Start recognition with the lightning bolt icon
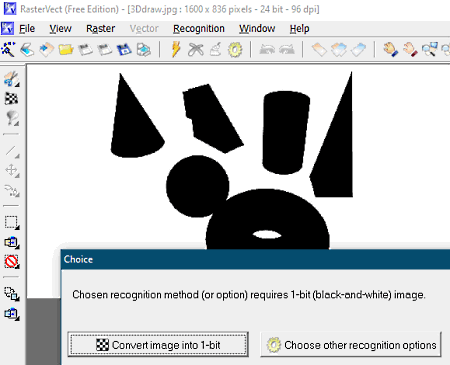 pyautogui.click(x=176, y=49)
